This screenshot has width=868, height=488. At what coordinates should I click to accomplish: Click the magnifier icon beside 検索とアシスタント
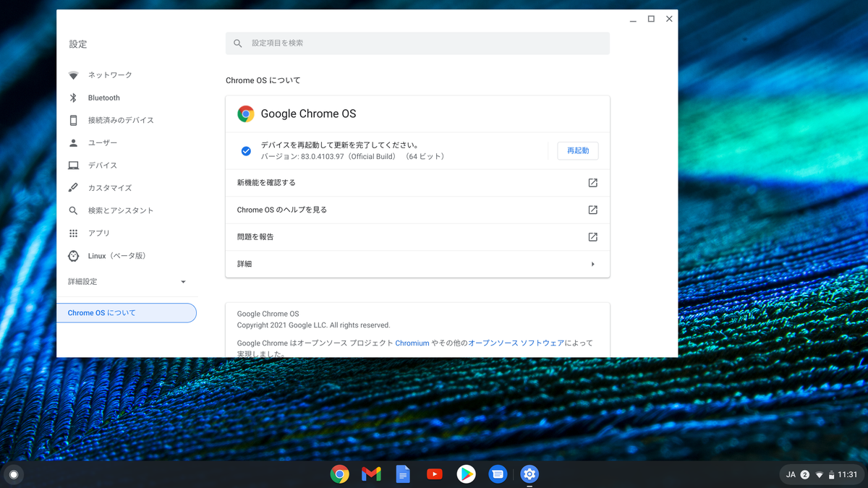[73, 210]
